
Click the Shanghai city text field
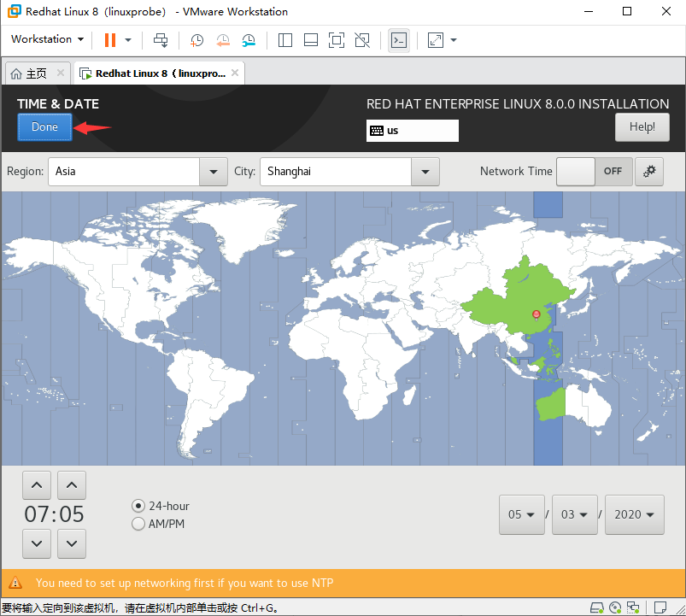pos(336,172)
